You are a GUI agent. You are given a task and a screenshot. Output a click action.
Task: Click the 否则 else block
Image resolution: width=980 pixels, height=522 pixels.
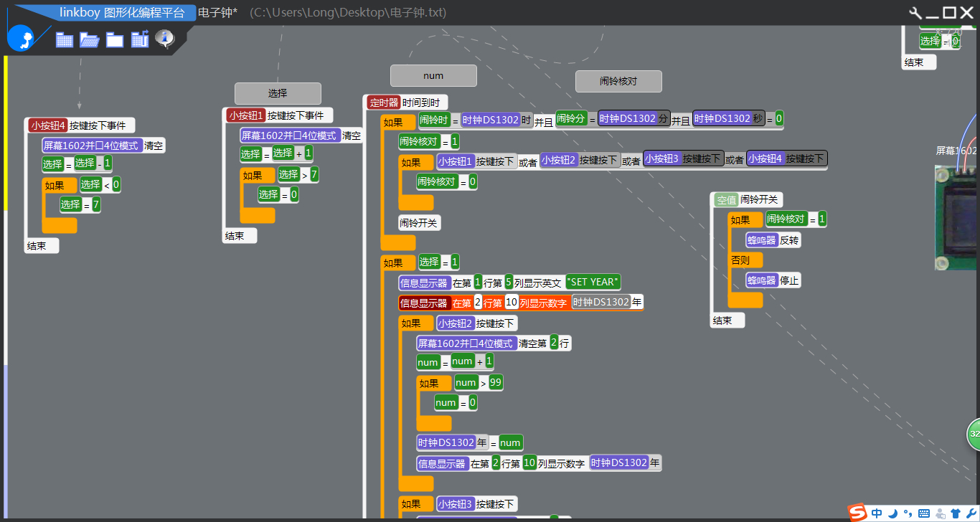tap(745, 260)
